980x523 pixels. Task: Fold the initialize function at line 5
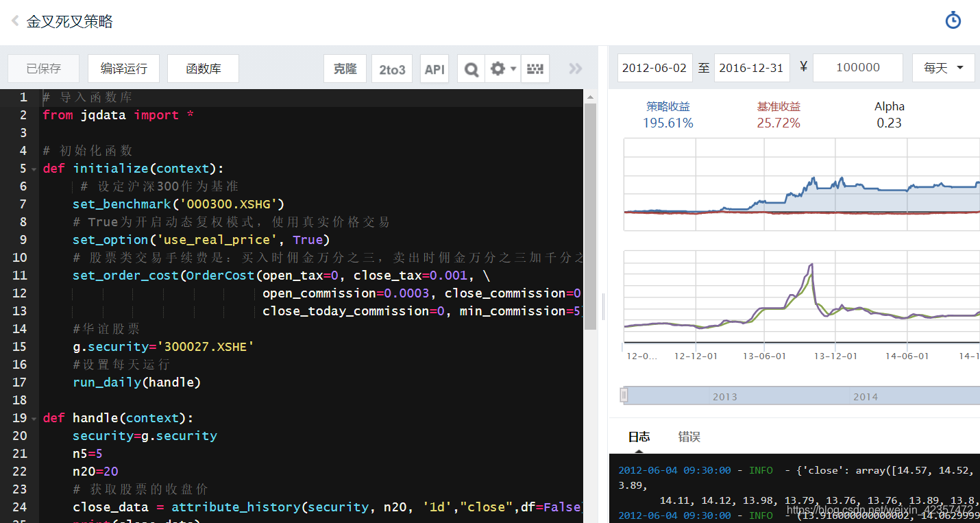click(x=34, y=169)
